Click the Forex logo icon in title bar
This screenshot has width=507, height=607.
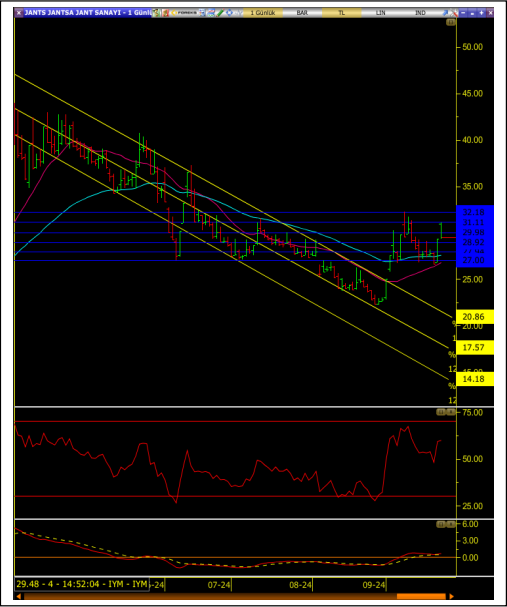coord(184,13)
